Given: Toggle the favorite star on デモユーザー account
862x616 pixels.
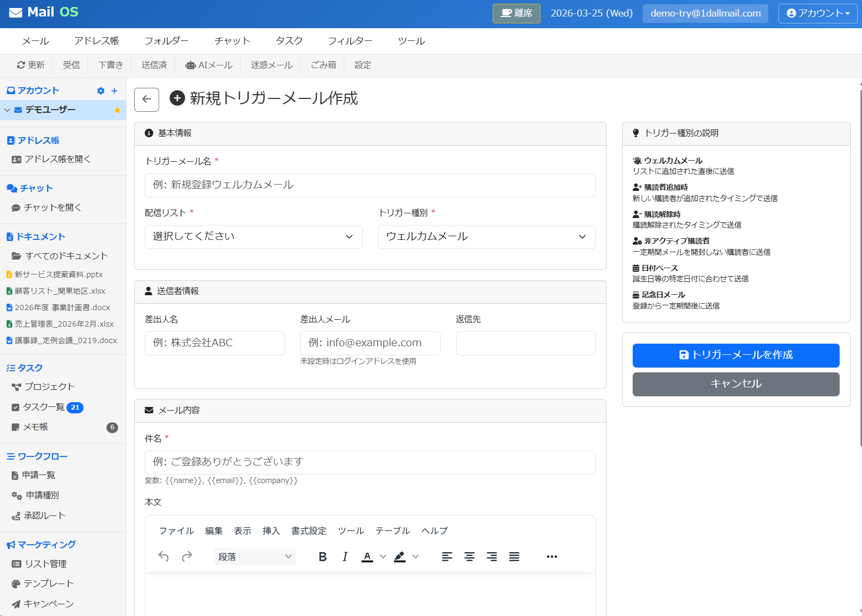Looking at the screenshot, I should [x=117, y=110].
